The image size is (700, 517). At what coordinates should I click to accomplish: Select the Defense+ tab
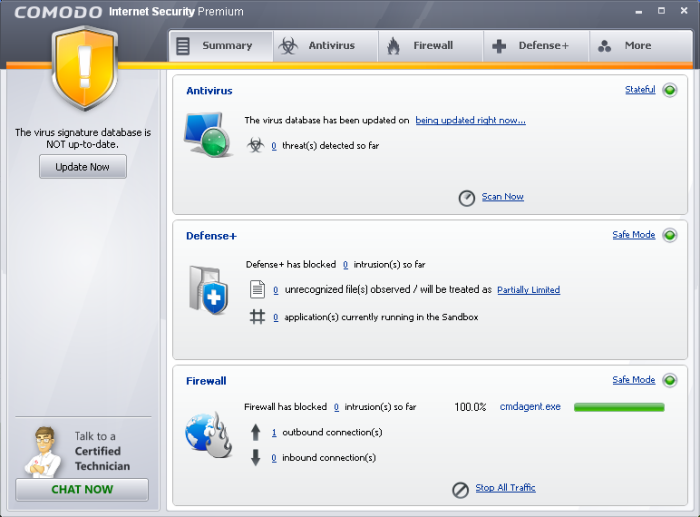536,46
